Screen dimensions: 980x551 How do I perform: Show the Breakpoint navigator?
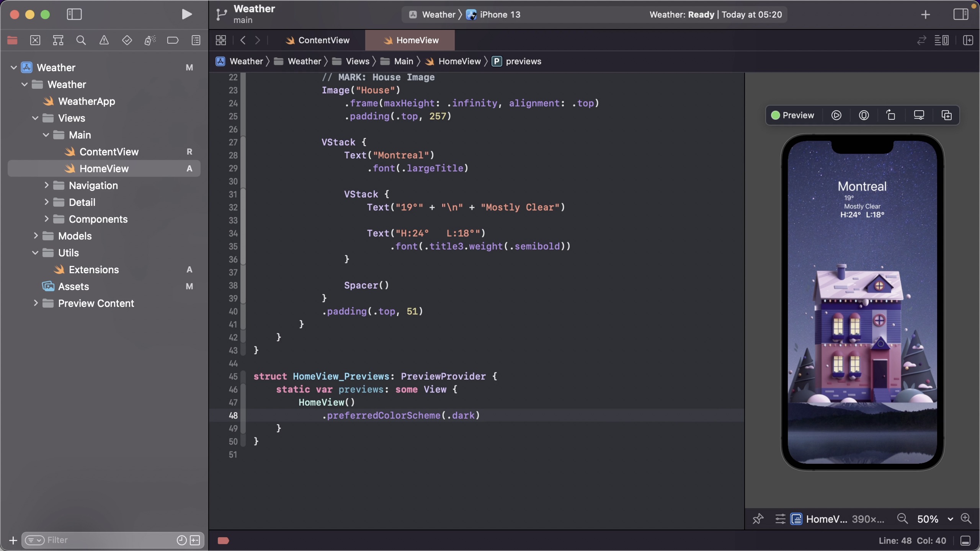point(173,40)
